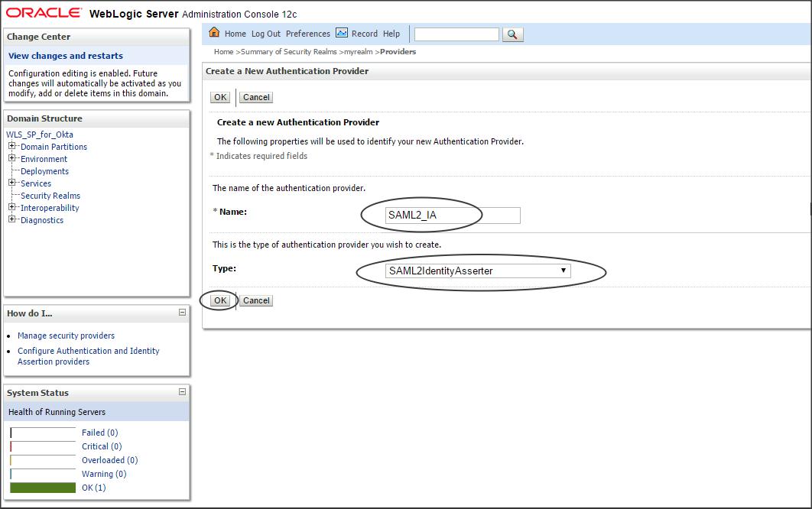Viewport: 812px width, 509px height.
Task: Select Domain Partitions in tree
Action: pyautogui.click(x=54, y=147)
